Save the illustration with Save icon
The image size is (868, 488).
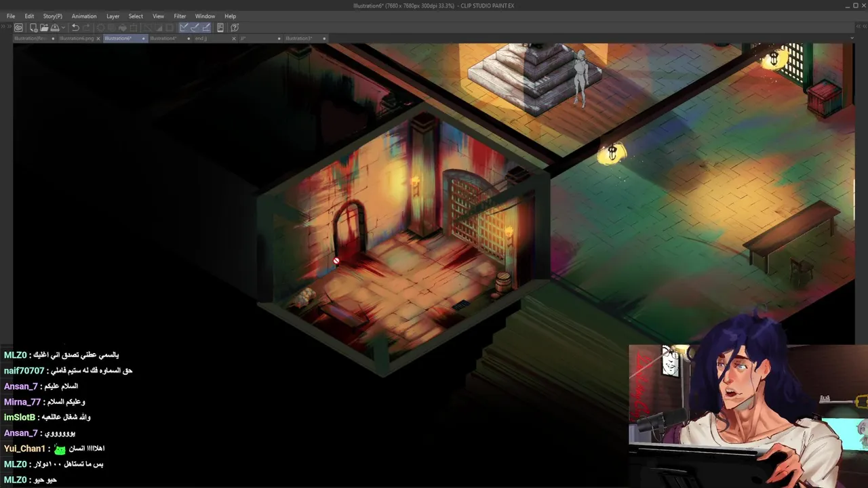click(x=54, y=28)
